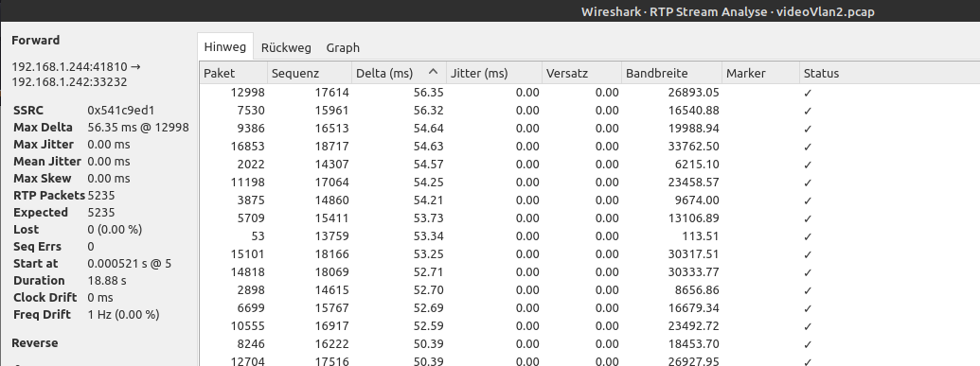Click the window title bar videoVlan2.pcap
The width and height of the screenshot is (980, 366).
point(727,11)
